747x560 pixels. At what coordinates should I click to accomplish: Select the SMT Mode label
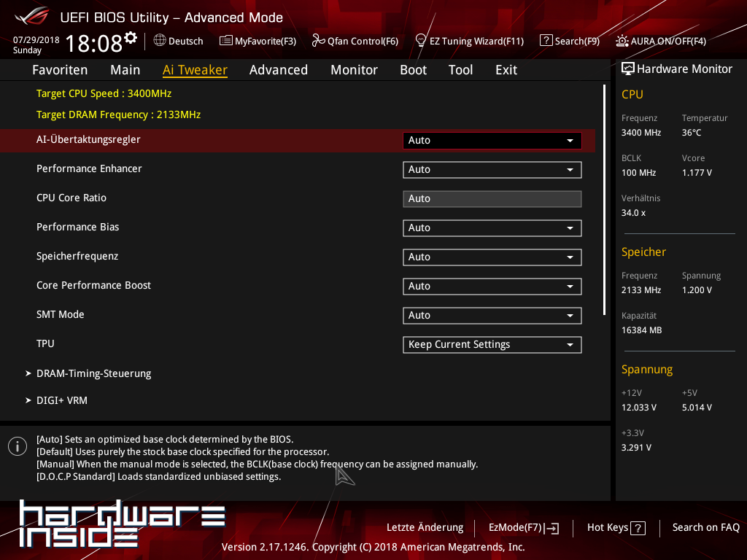[x=61, y=315]
